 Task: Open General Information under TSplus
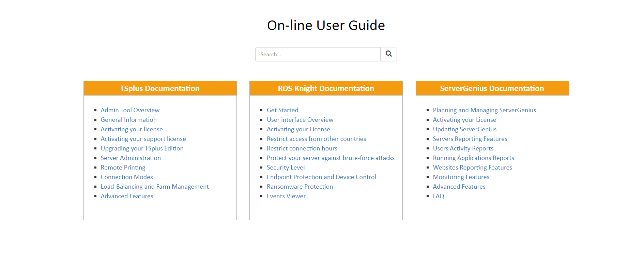coord(129,120)
